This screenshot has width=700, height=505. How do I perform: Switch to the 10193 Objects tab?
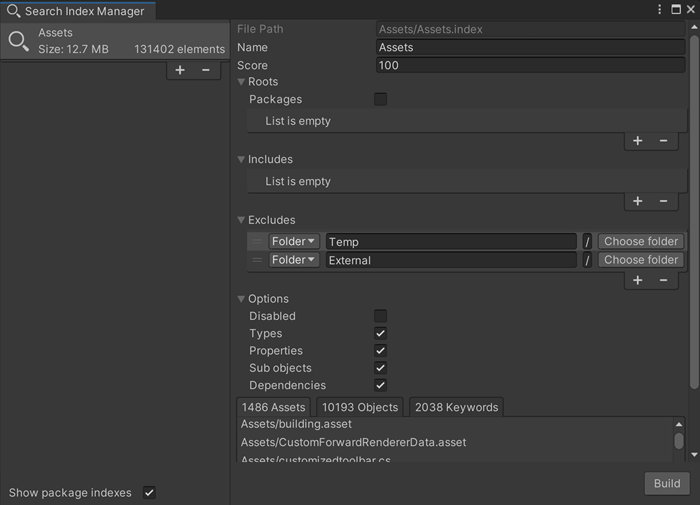point(360,407)
